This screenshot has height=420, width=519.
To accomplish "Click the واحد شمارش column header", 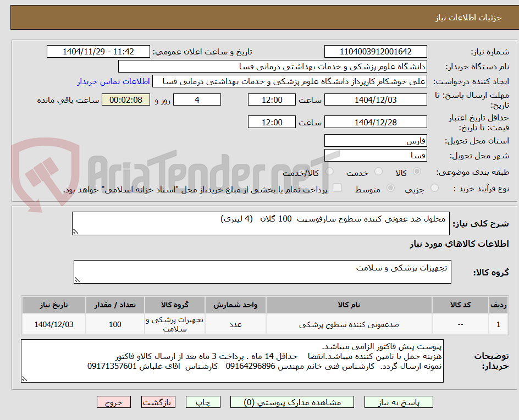I will point(235,305).
